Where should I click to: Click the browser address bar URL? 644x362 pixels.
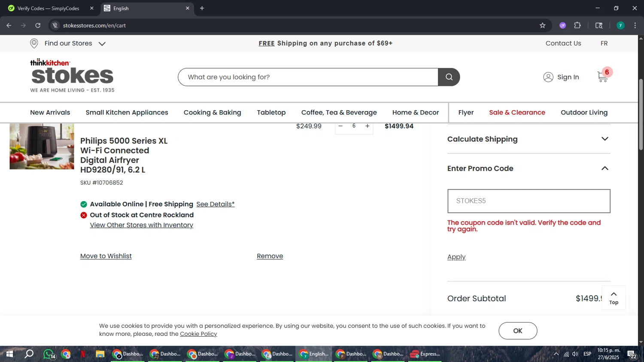94,26
